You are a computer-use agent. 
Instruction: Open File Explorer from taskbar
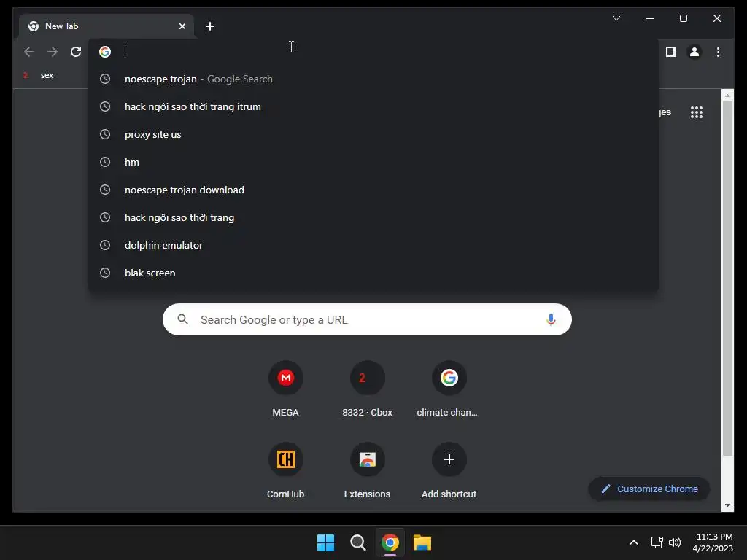422,542
